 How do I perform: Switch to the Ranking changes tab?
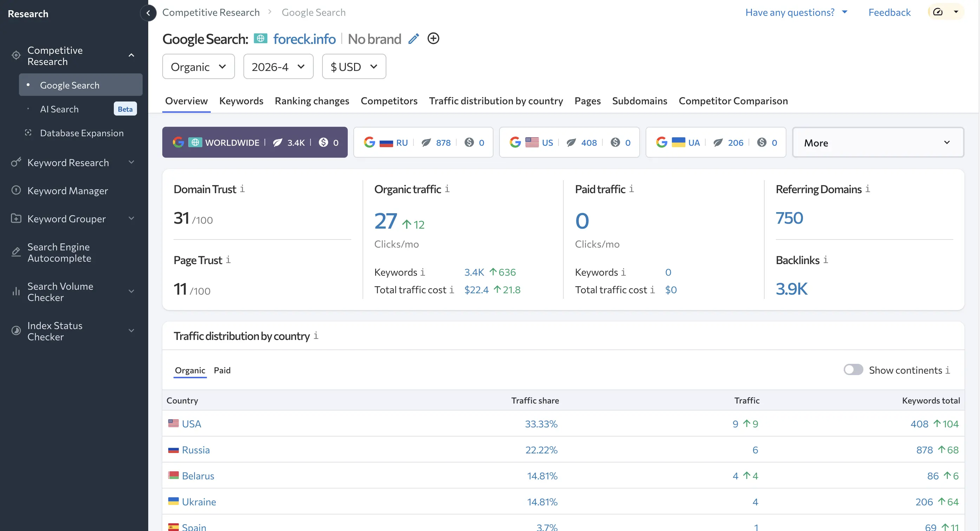(312, 101)
